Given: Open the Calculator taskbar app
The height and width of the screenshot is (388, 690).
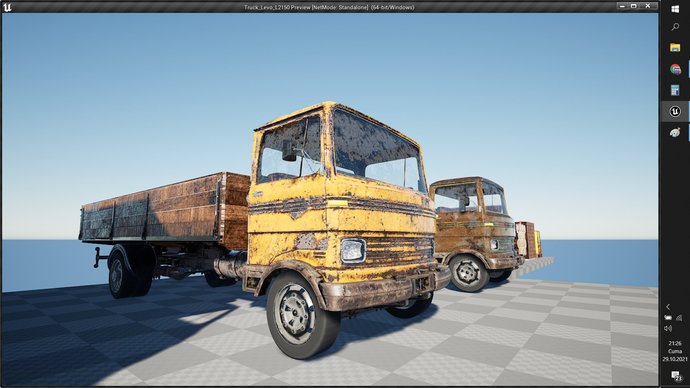Looking at the screenshot, I should [675, 90].
